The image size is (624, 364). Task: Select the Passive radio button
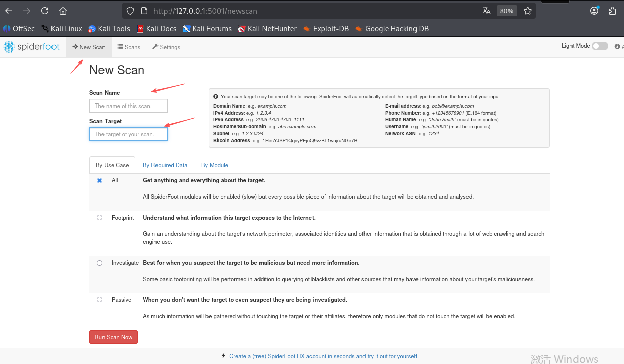tap(99, 300)
